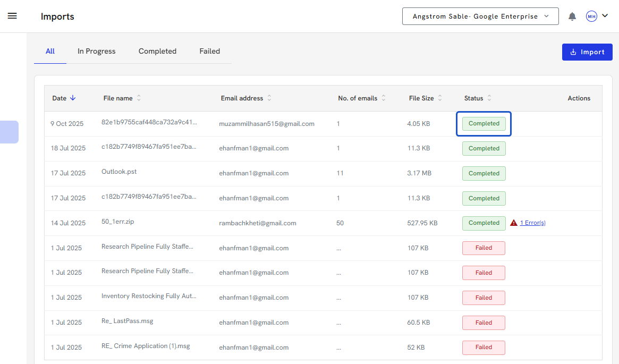
Task: Click Failed status for Re_ LastPass.msg
Action: 484,323
